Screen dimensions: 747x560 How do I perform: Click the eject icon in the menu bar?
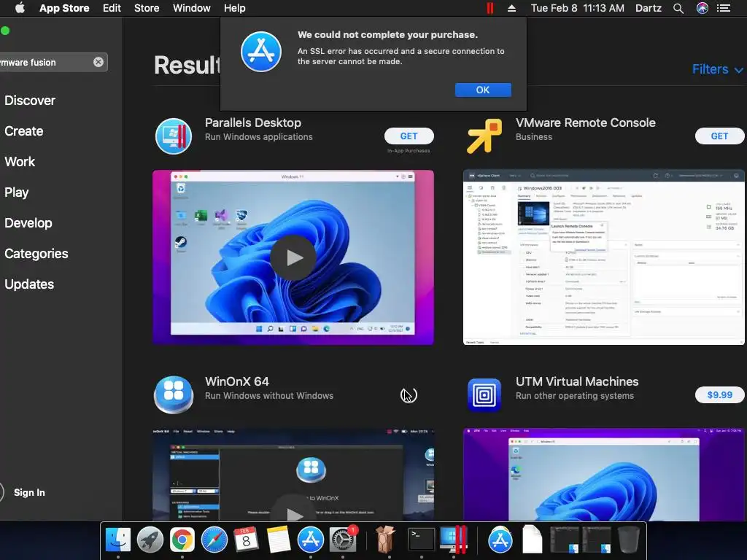tap(511, 8)
